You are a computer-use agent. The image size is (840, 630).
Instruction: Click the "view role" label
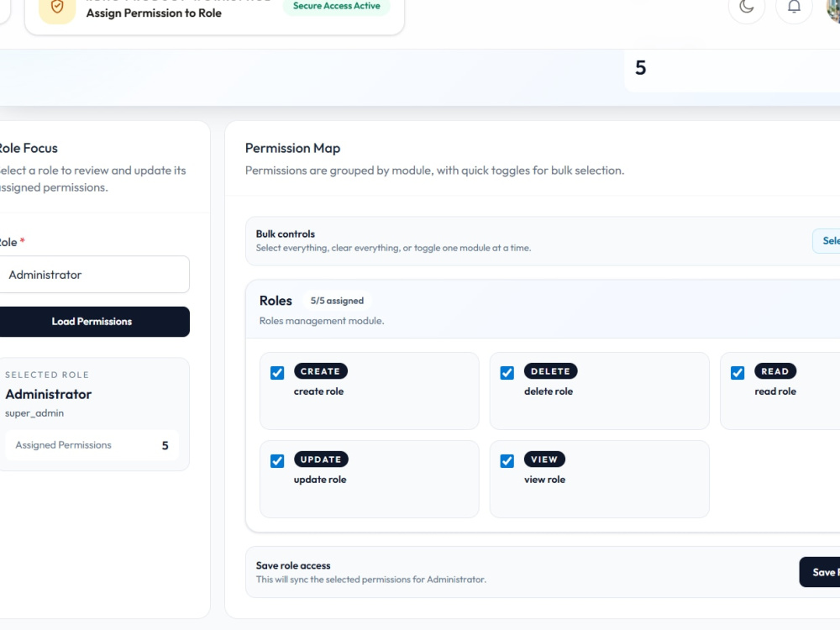[544, 480]
